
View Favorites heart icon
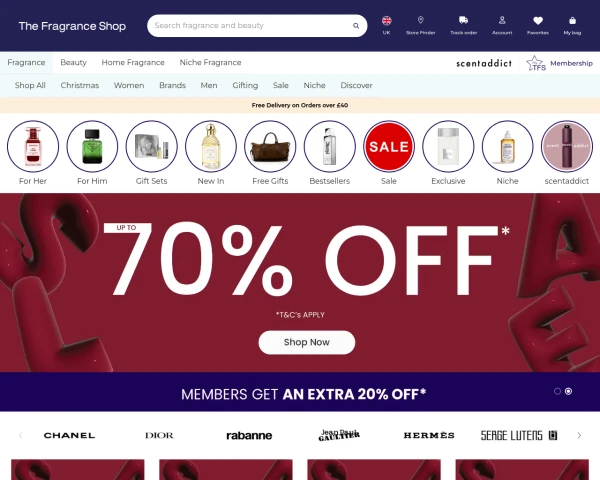[x=538, y=21]
